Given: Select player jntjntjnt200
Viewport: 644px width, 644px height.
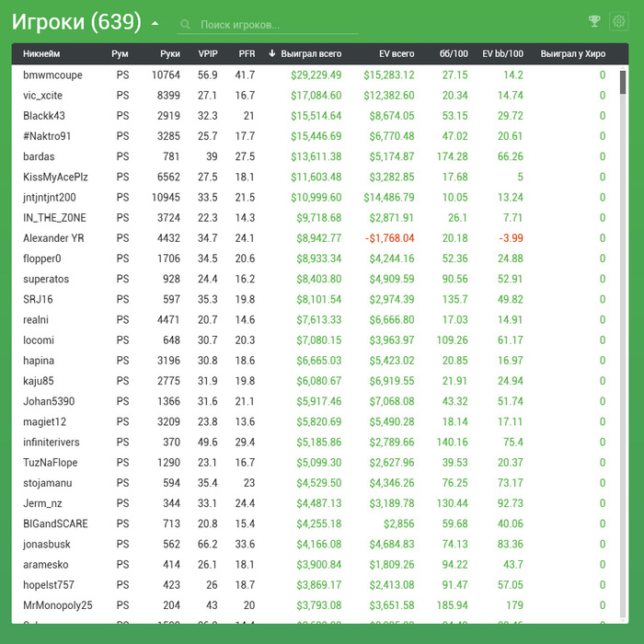Looking at the screenshot, I should (x=50, y=198).
